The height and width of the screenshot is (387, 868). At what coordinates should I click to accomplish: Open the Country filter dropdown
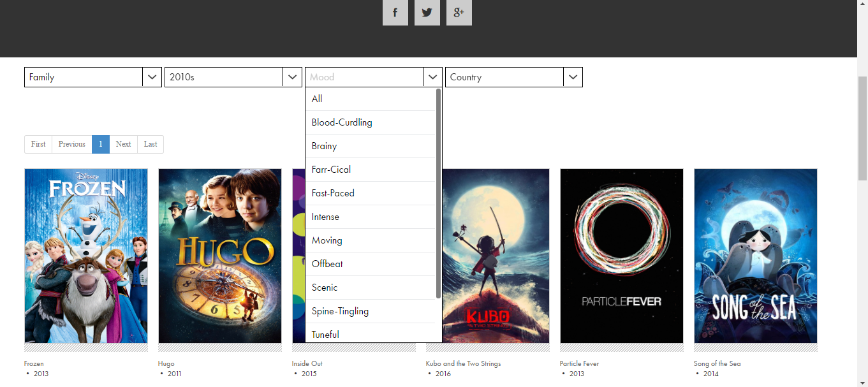tap(573, 77)
